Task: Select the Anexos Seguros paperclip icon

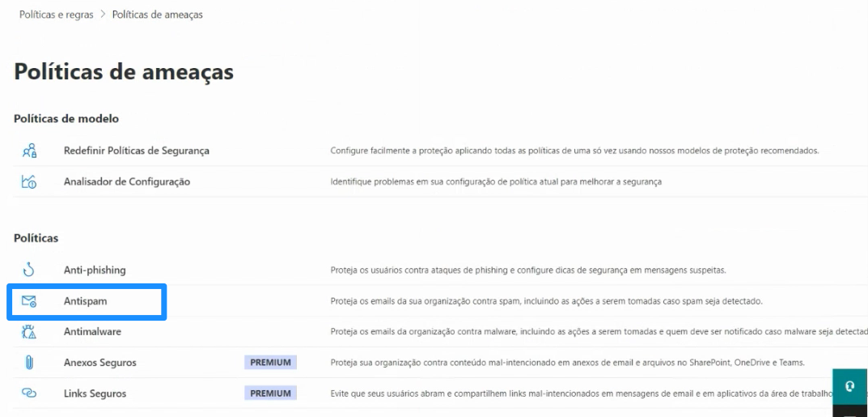Action: click(x=29, y=363)
